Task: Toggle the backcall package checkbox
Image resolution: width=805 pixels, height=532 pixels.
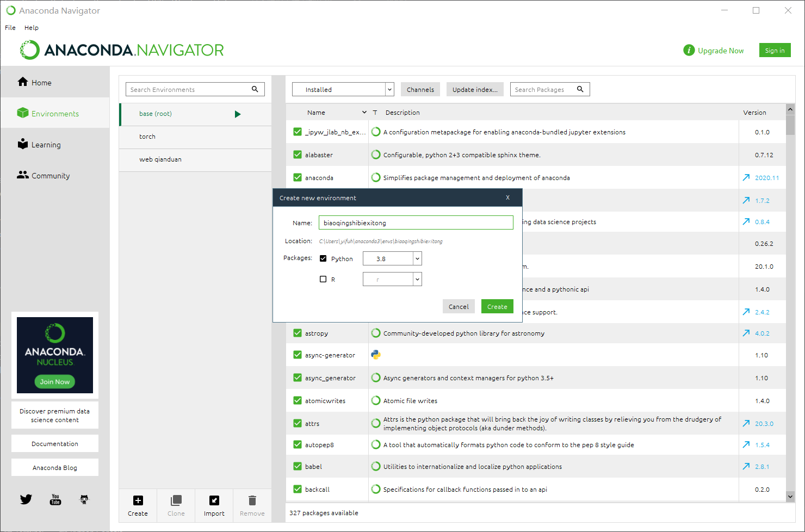Action: point(298,489)
